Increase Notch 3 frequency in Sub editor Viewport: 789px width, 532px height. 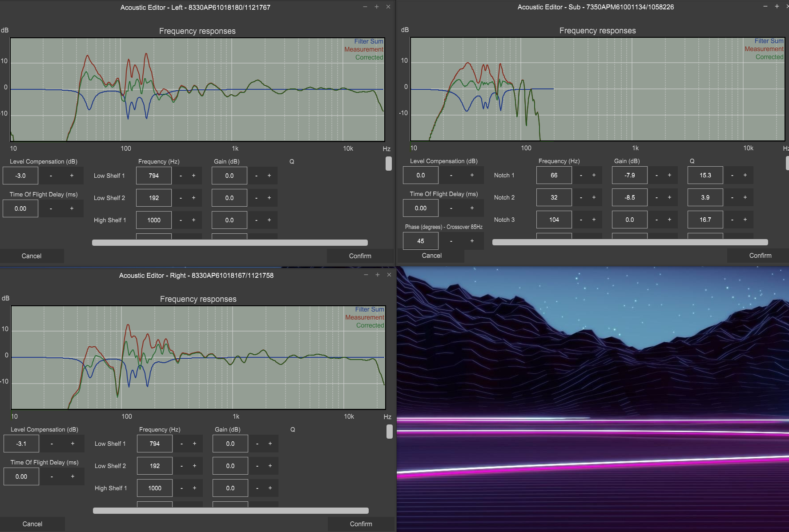click(x=594, y=220)
